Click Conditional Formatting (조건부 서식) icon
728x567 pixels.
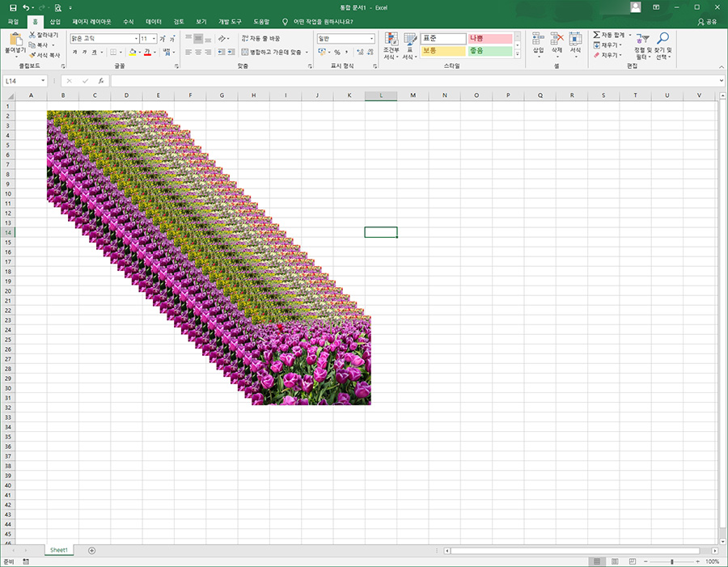tap(392, 39)
